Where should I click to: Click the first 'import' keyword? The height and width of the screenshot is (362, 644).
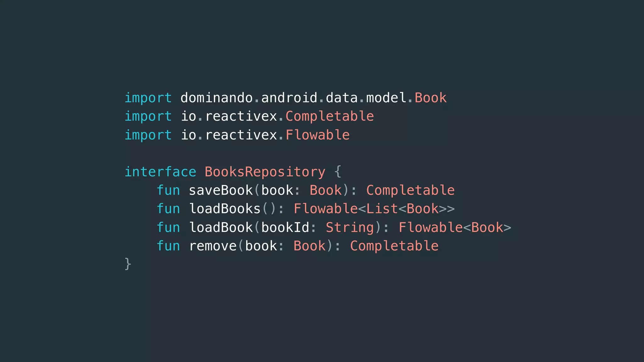coord(148,98)
